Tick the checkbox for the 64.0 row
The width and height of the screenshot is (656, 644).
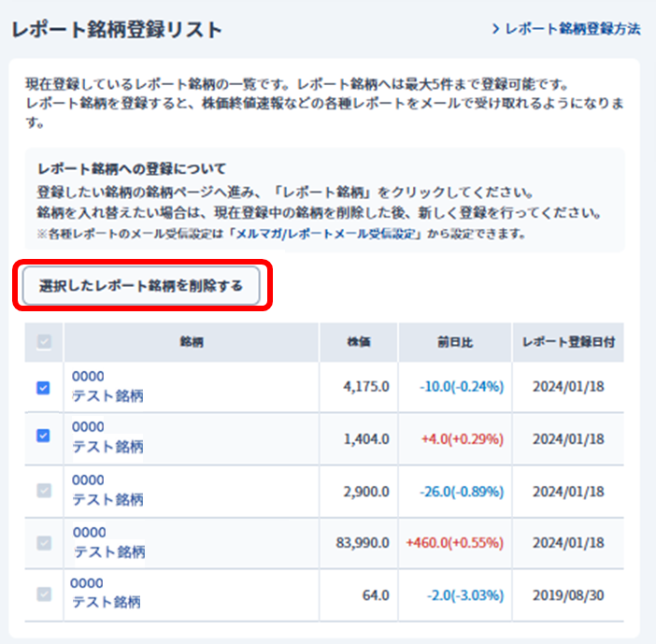coord(43,594)
